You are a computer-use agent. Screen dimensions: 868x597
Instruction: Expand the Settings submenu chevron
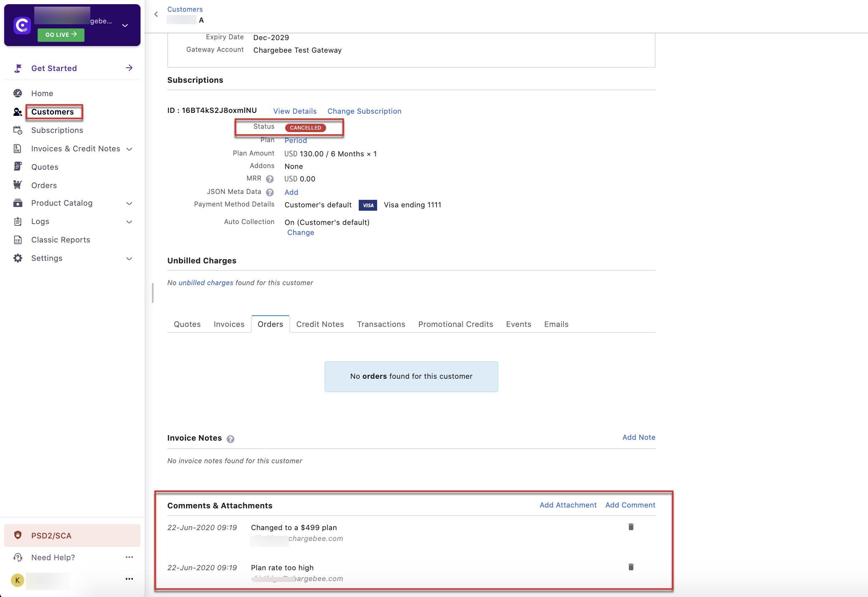point(129,258)
